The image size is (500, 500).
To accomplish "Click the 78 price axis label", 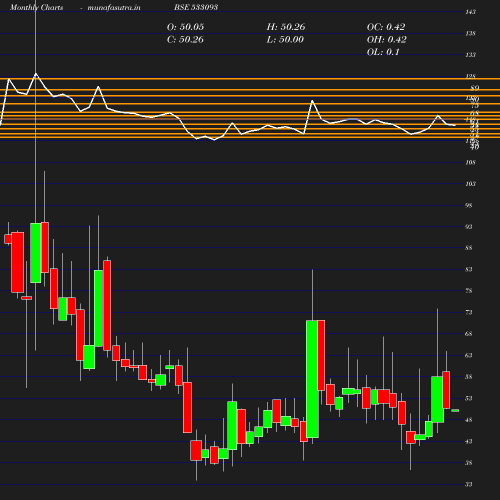I will coord(469,291).
